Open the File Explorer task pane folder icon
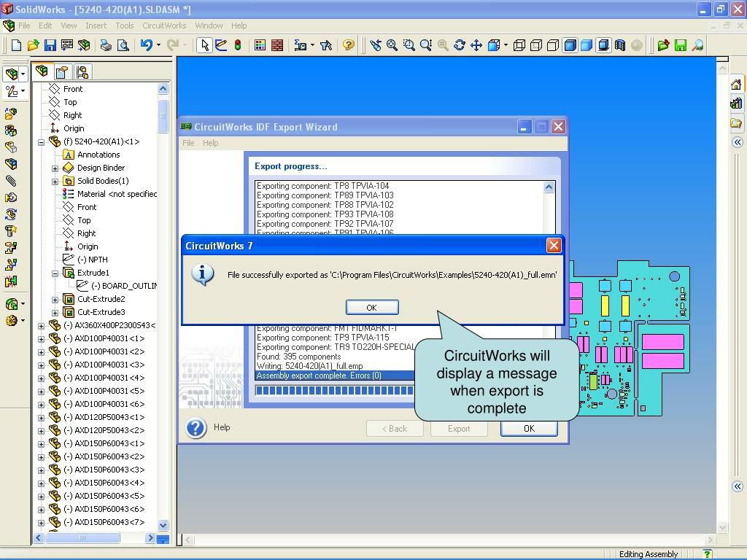The height and width of the screenshot is (560, 747). (x=736, y=123)
